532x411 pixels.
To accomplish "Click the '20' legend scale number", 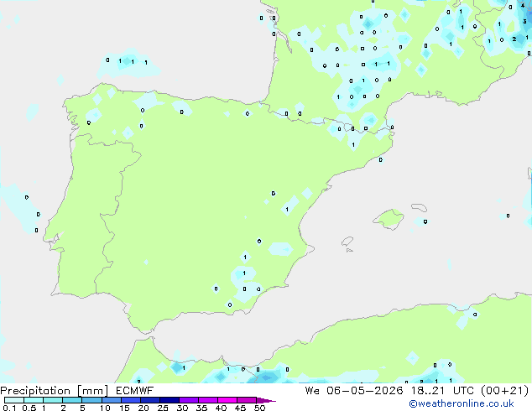I will pyautogui.click(x=143, y=408).
